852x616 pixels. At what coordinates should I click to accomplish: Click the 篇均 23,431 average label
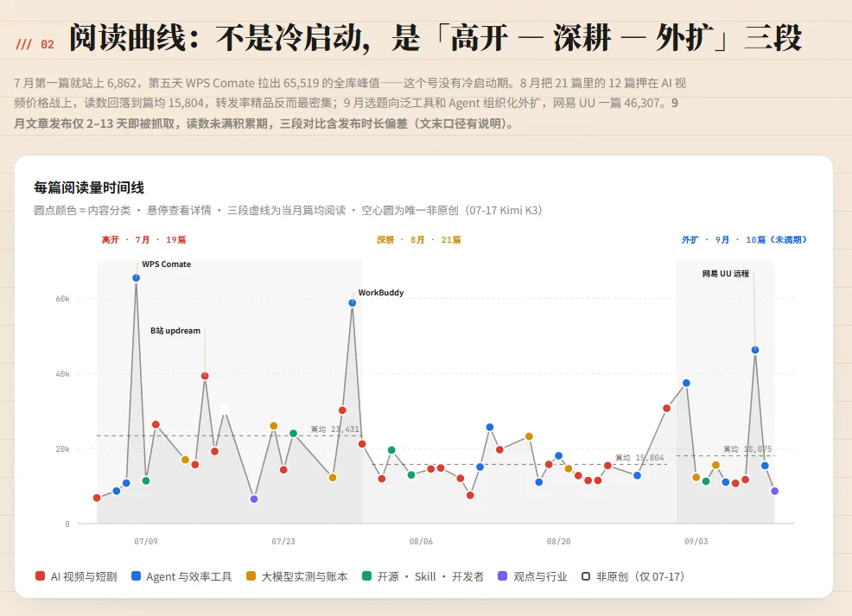pos(334,429)
